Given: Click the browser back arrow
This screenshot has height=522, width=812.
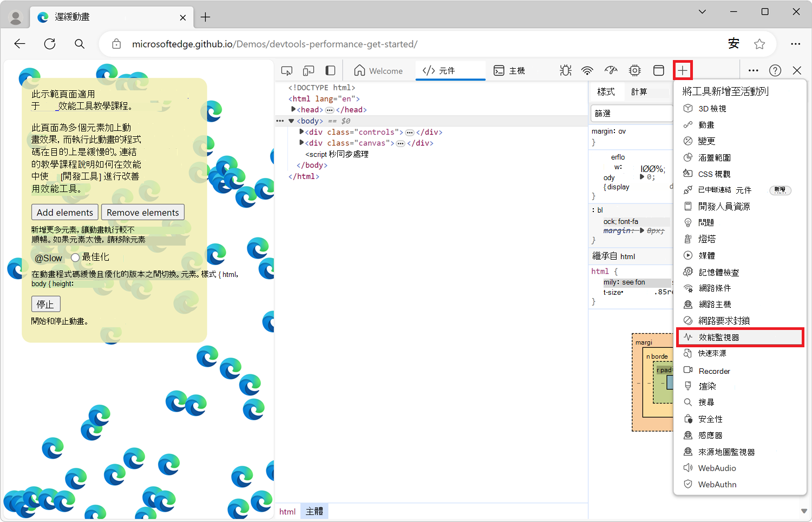Looking at the screenshot, I should click(20, 44).
